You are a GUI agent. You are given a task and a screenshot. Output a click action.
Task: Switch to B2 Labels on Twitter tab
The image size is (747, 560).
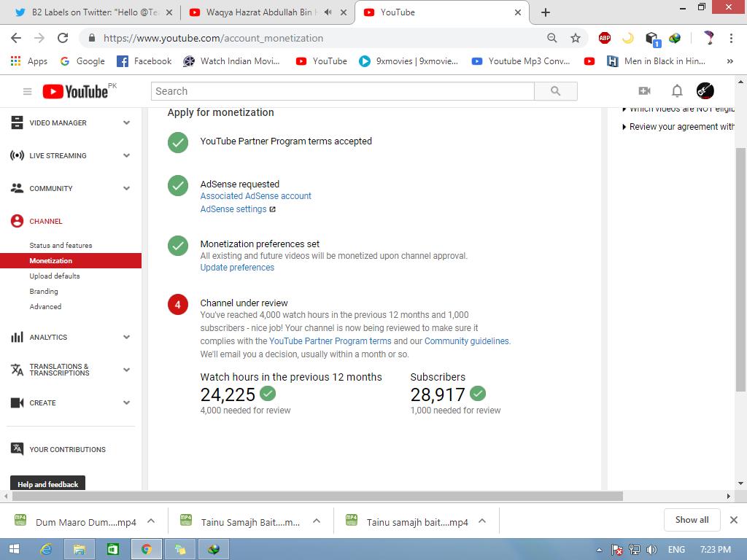pyautogui.click(x=94, y=12)
